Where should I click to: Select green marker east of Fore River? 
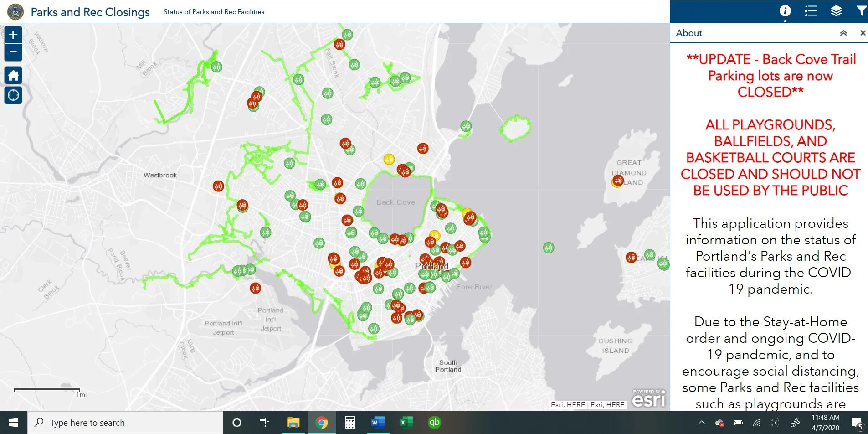coord(549,248)
